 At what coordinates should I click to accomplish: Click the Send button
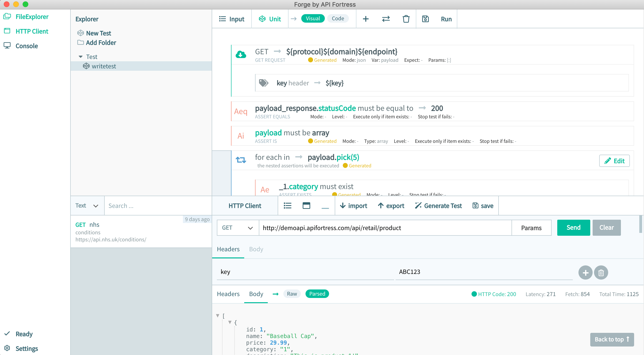click(573, 227)
